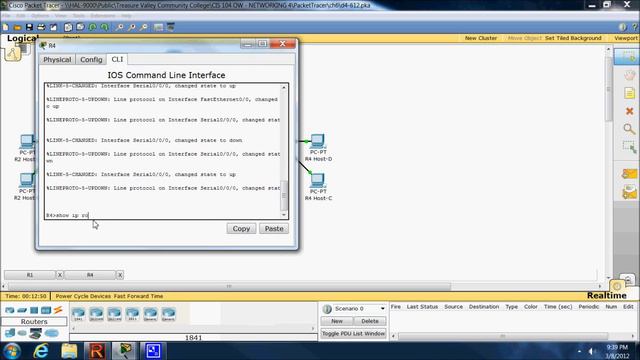The image size is (640, 360).
Task: Click the workspace horizontal scrollbar
Action: point(302,286)
